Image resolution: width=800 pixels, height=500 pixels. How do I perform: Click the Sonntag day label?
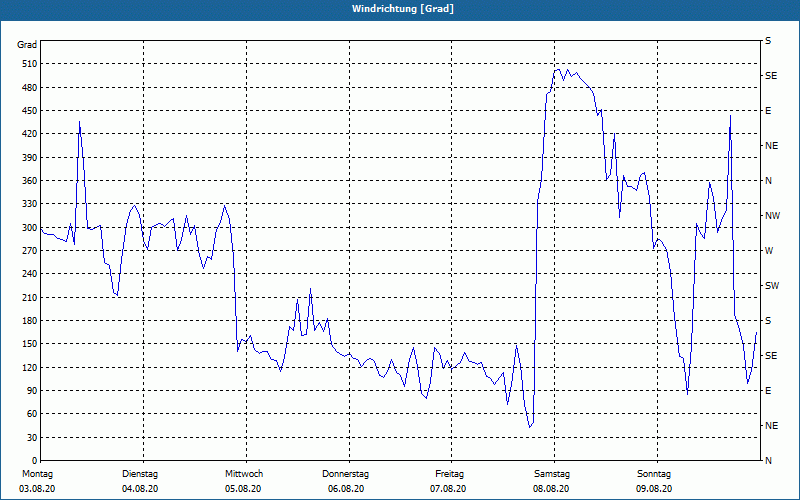654,474
